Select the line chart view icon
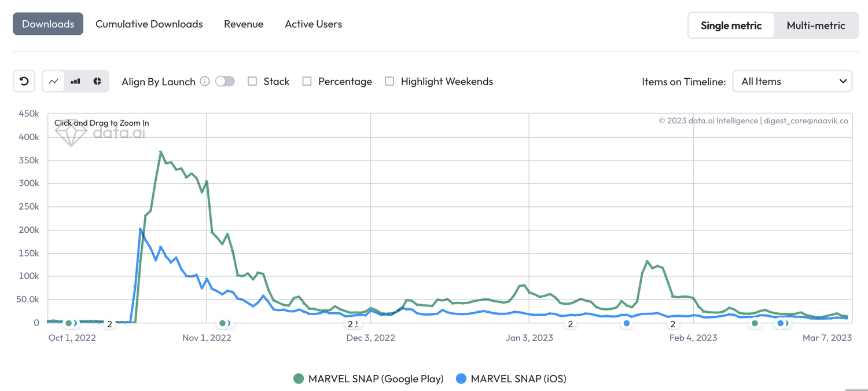Image resolution: width=868 pixels, height=391 pixels. tap(54, 81)
